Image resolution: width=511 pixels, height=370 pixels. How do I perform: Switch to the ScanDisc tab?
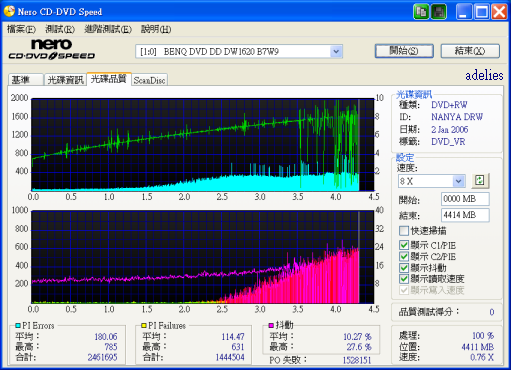149,80
